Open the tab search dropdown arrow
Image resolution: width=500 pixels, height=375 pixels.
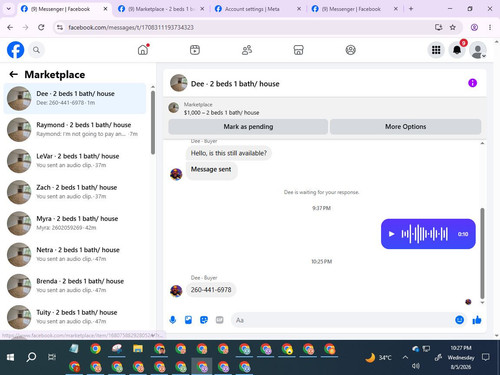tap(9, 9)
